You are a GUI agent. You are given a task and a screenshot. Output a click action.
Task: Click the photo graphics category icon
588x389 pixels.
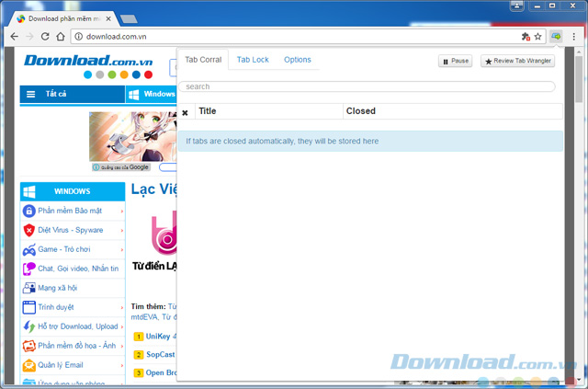coord(28,346)
